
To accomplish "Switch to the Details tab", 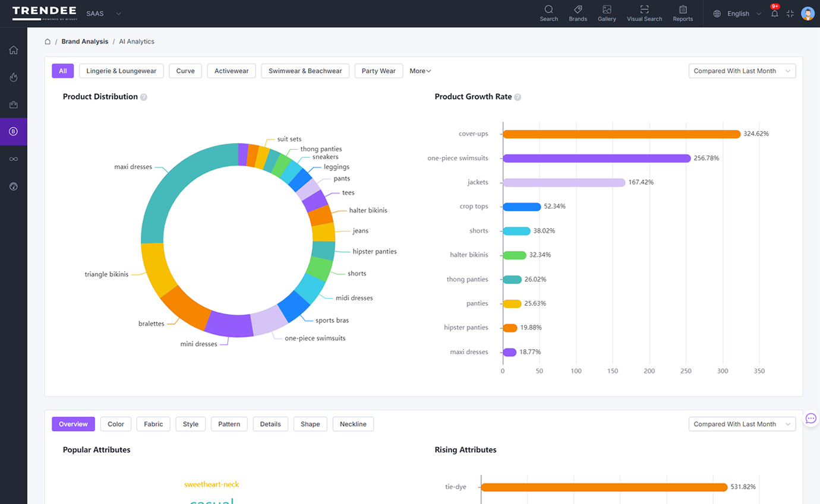I will tap(270, 424).
